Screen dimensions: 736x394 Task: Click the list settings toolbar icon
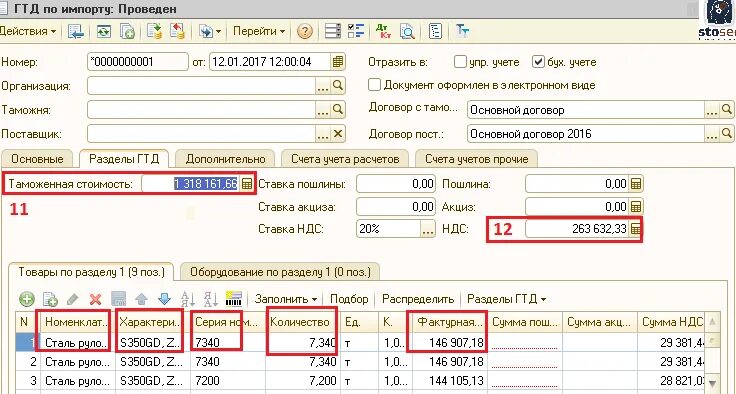click(x=333, y=31)
